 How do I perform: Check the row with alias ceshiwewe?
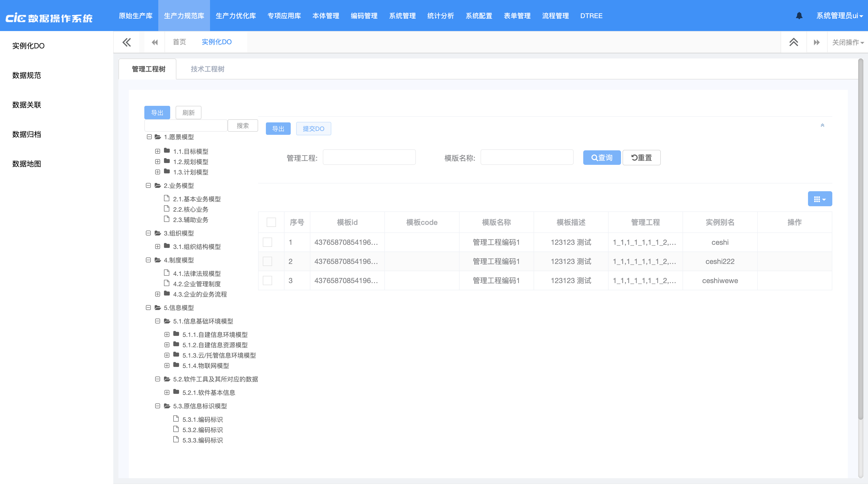pos(267,280)
